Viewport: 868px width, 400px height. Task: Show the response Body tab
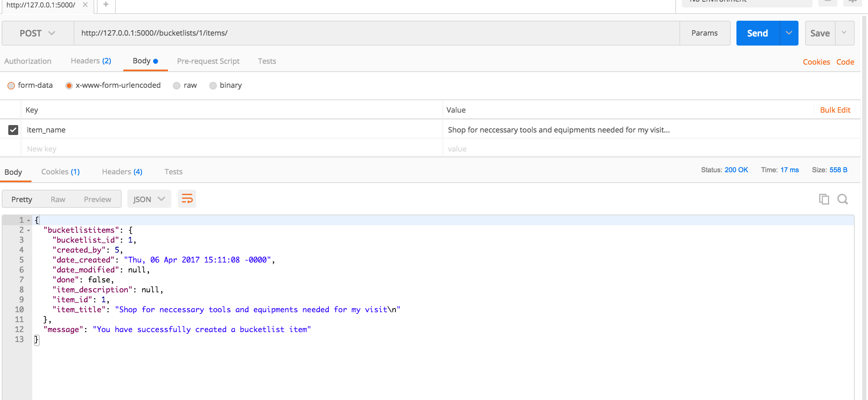tap(13, 172)
